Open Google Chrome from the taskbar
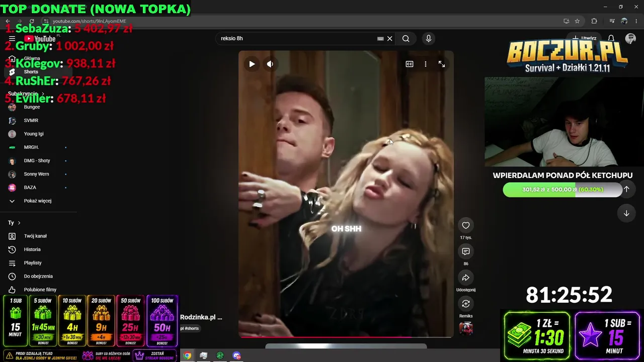The height and width of the screenshot is (362, 644). click(x=187, y=355)
